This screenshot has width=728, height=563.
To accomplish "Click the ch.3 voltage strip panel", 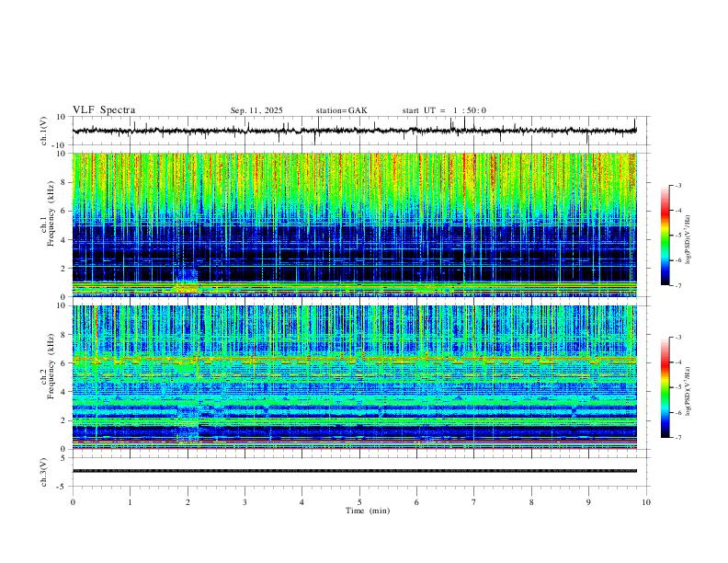I will 359,472.
